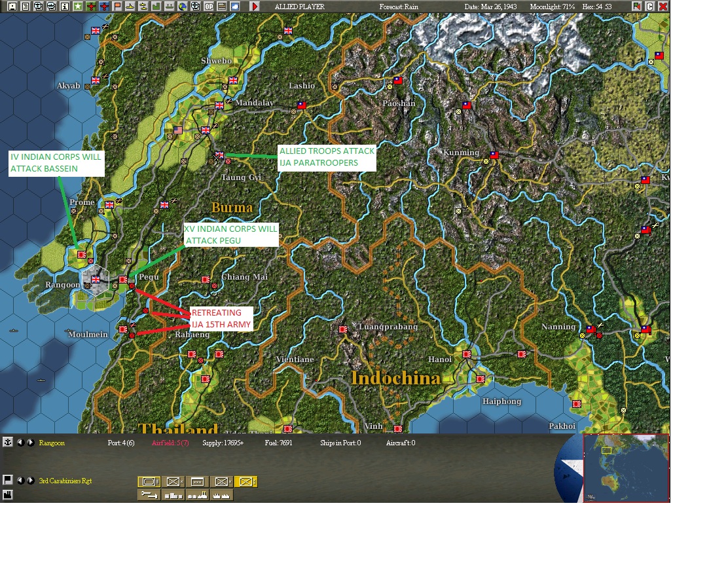The height and width of the screenshot is (588, 709).
Task: Open the document list icon in toolbar
Action: (26, 7)
